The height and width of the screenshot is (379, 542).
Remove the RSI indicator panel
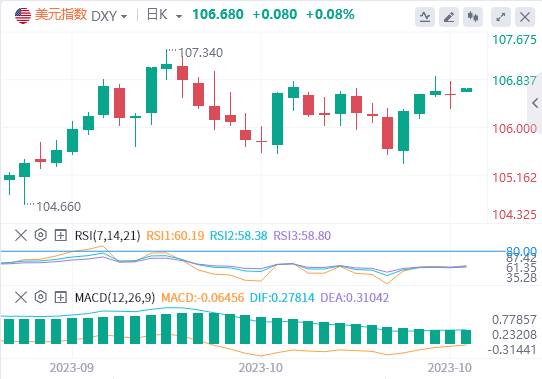tap(21, 235)
